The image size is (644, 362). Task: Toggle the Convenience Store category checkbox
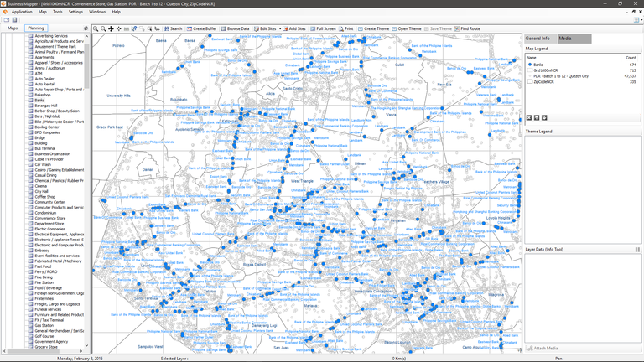30,219
